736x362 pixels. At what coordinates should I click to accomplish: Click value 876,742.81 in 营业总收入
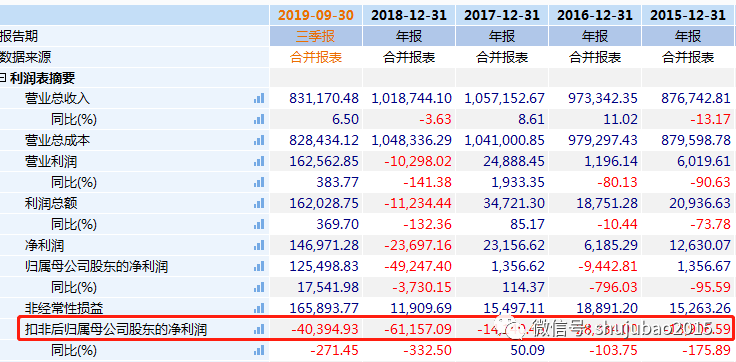(x=696, y=99)
